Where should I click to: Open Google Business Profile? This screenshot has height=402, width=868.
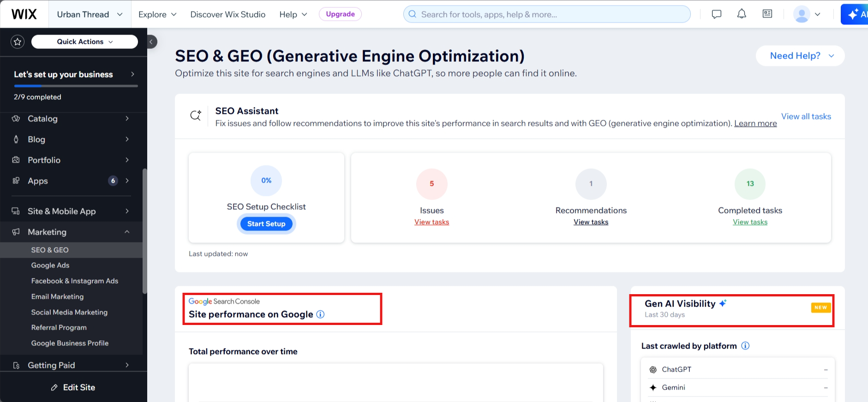pos(71,343)
